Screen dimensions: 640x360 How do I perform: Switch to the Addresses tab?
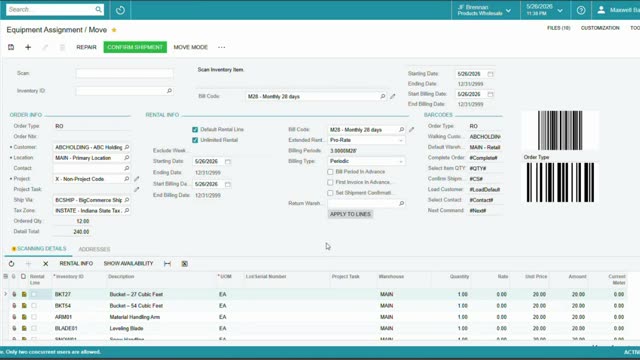pos(94,249)
